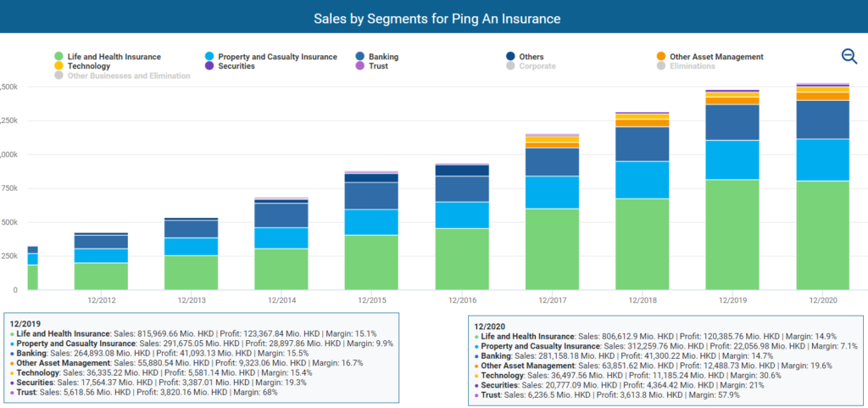The image size is (868, 408).
Task: Click Property and Casualty segment of 12/2012 bar
Action: (x=101, y=256)
